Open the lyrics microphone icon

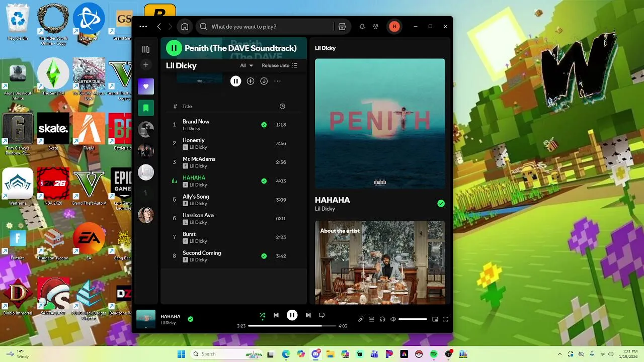pyautogui.click(x=361, y=319)
